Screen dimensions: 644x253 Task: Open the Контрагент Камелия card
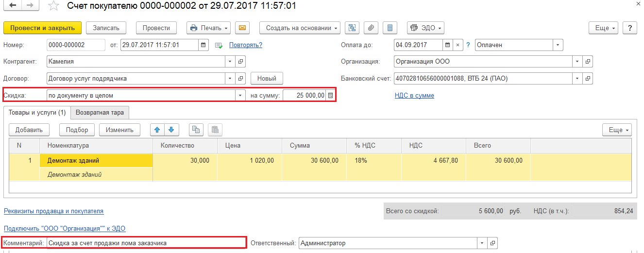240,62
